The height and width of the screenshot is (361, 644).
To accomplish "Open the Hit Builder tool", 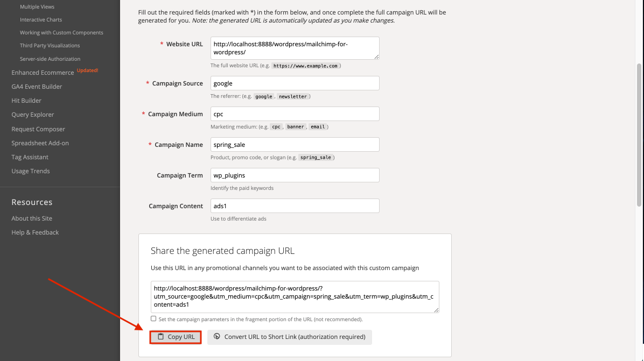I will 26,100.
